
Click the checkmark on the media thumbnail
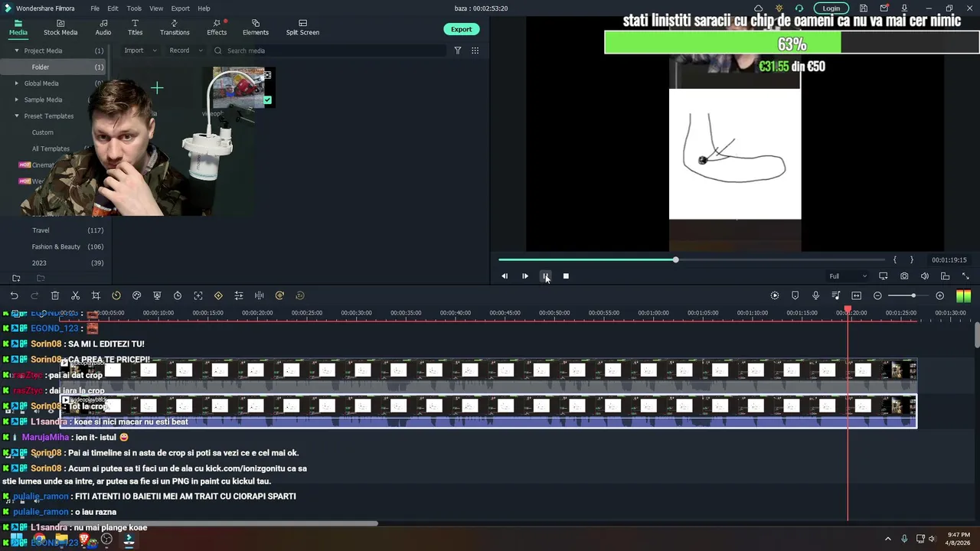(267, 99)
